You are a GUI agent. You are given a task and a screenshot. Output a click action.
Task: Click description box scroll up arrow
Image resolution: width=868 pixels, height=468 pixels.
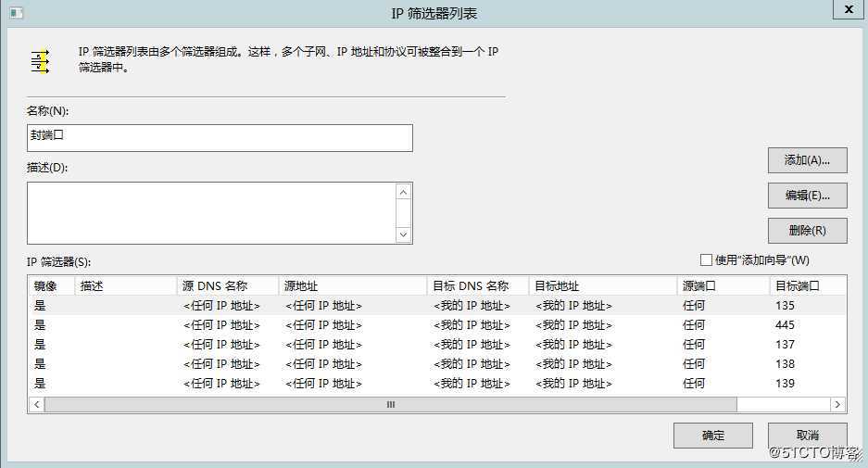[404, 192]
